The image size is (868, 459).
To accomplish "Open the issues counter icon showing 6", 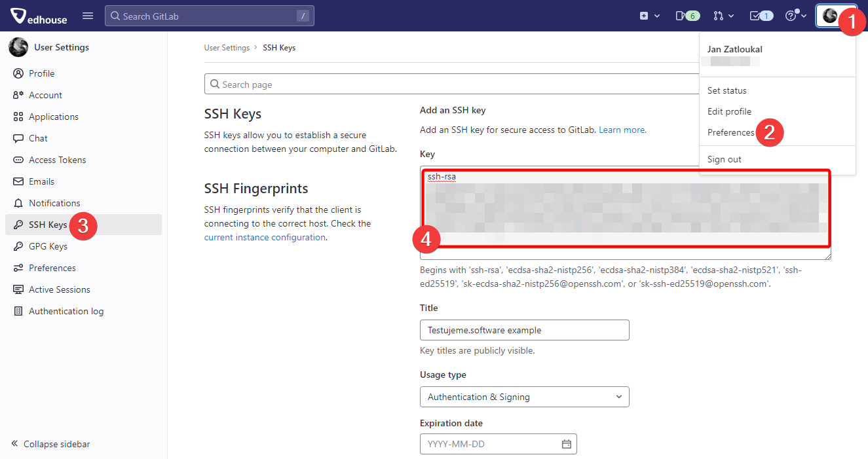I will click(687, 16).
